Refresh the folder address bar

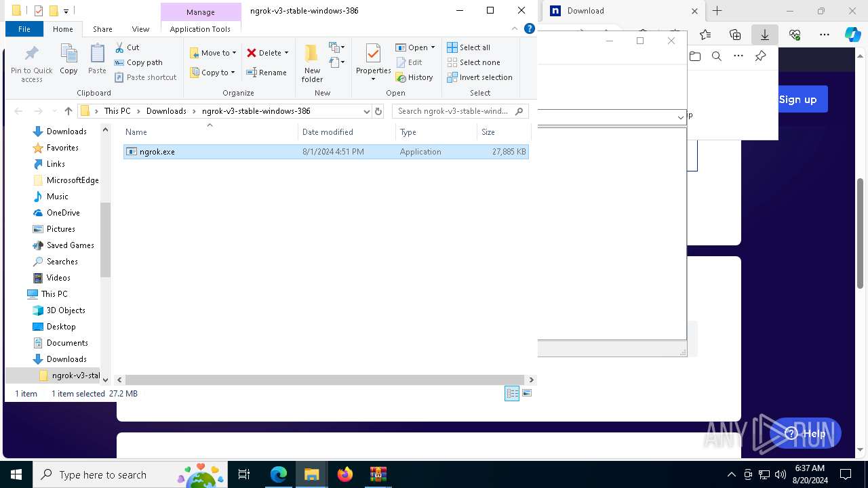click(378, 111)
